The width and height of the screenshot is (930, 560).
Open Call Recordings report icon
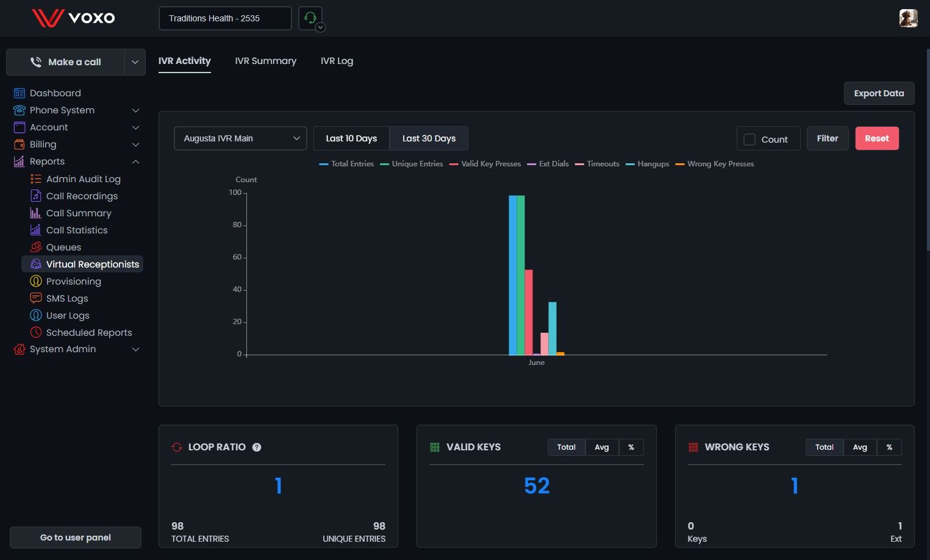tap(36, 196)
